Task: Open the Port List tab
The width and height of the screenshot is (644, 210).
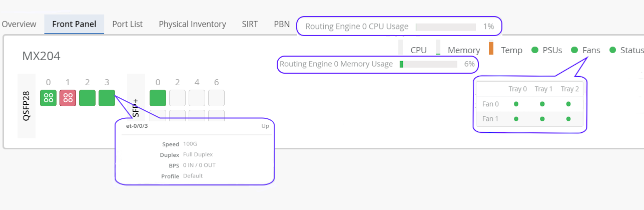Action: tap(128, 24)
